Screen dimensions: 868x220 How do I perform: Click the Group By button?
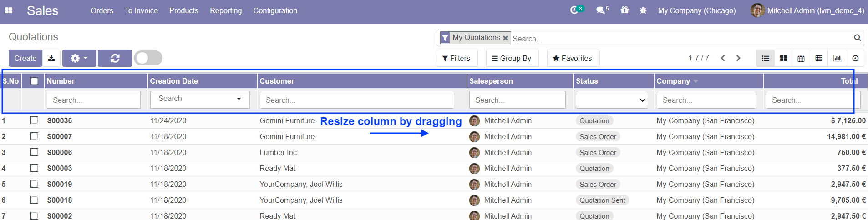click(x=512, y=58)
